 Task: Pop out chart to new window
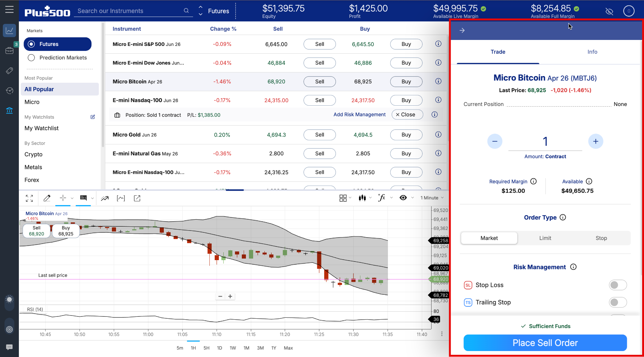click(x=137, y=198)
